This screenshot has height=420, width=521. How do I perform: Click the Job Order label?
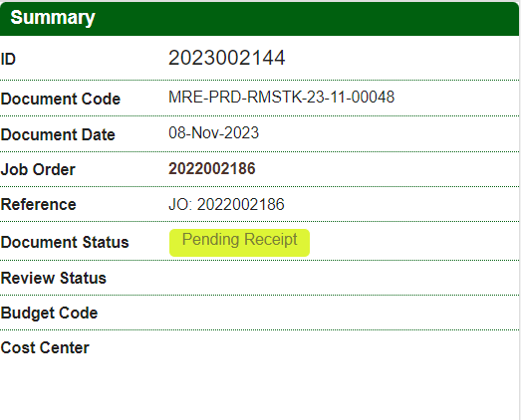(38, 169)
